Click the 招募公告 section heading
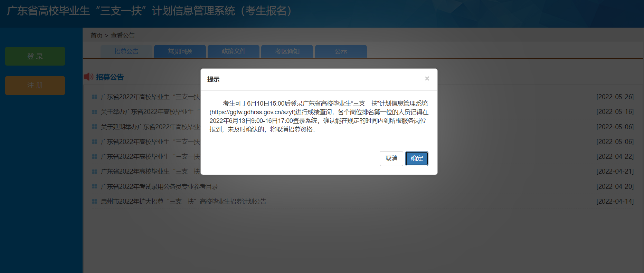The height and width of the screenshot is (273, 644). click(x=110, y=77)
